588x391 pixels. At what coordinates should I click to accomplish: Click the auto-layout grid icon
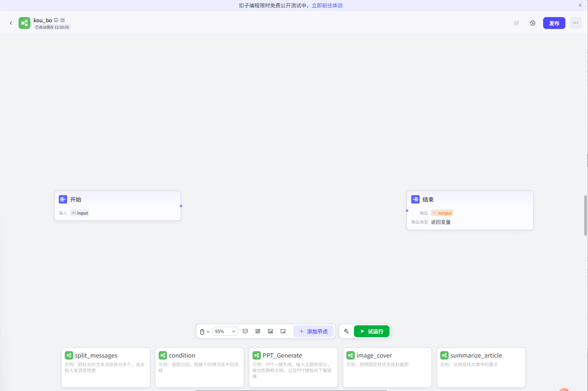pos(258,331)
